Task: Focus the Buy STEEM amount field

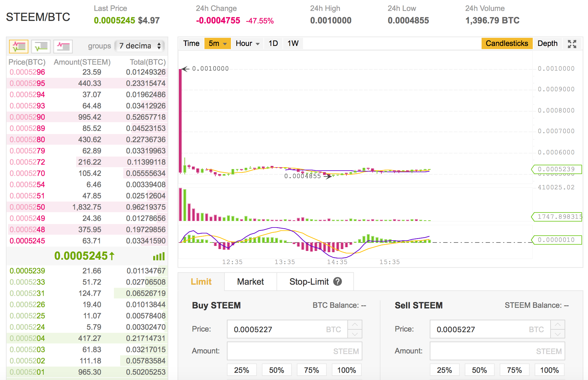Action: (295, 351)
